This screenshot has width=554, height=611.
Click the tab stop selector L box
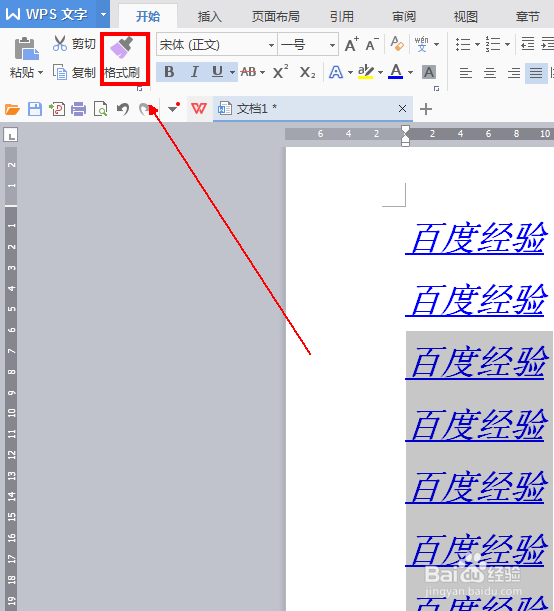point(11,135)
